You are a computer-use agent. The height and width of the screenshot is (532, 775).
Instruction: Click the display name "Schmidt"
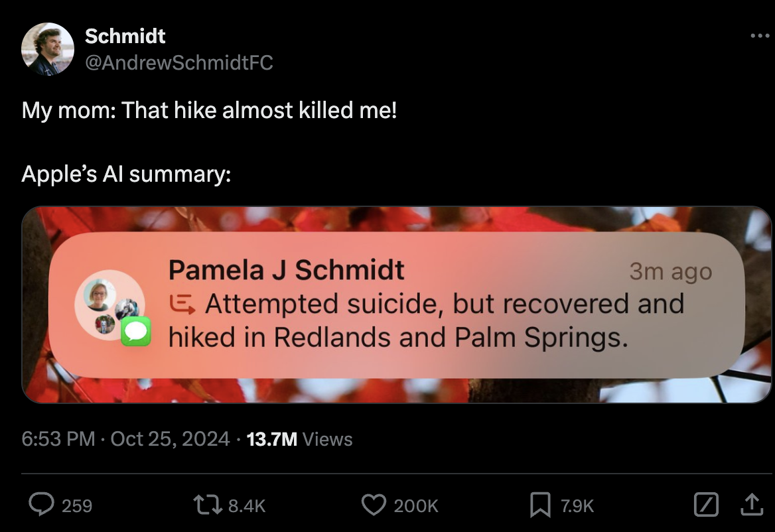pyautogui.click(x=125, y=36)
